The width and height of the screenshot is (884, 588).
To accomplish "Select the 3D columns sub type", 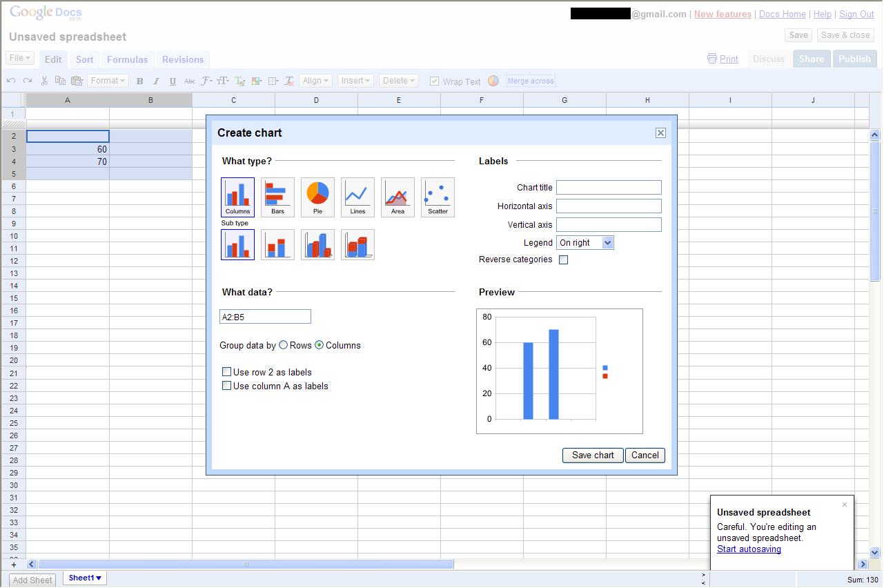I will point(317,244).
